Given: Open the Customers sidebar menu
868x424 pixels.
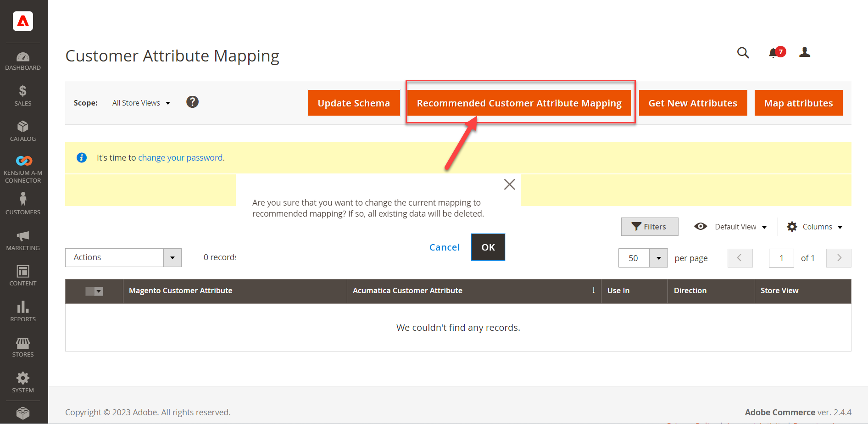Looking at the screenshot, I should click(23, 204).
